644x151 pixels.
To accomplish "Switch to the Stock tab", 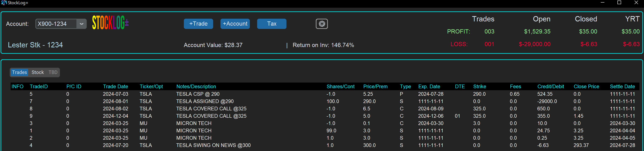I will point(38,72).
